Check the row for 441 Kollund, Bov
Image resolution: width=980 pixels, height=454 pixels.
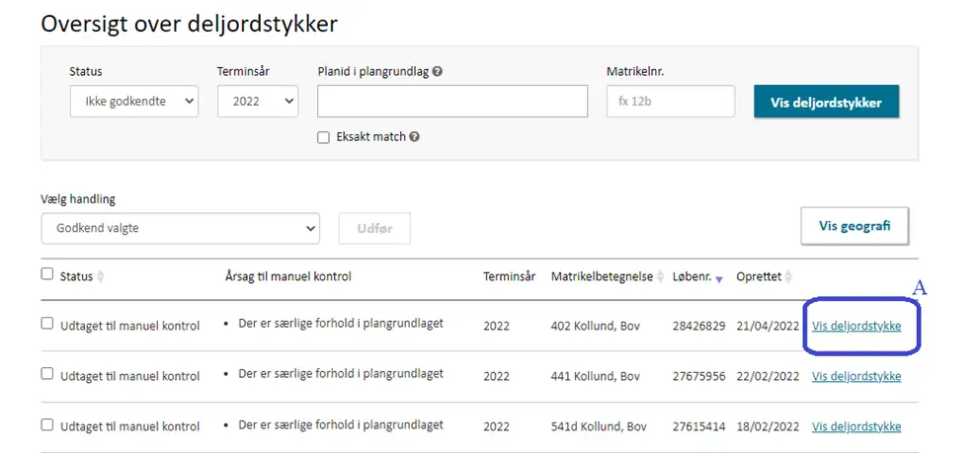[x=47, y=375]
